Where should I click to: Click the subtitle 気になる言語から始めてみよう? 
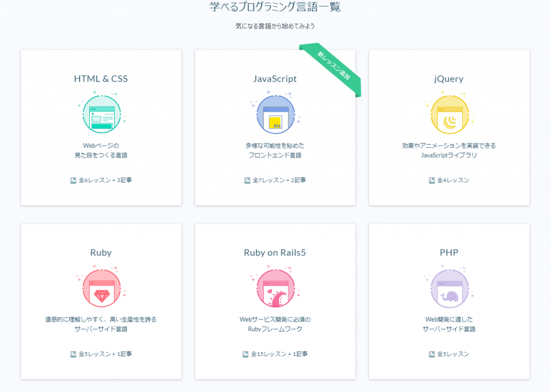pyautogui.click(x=275, y=26)
